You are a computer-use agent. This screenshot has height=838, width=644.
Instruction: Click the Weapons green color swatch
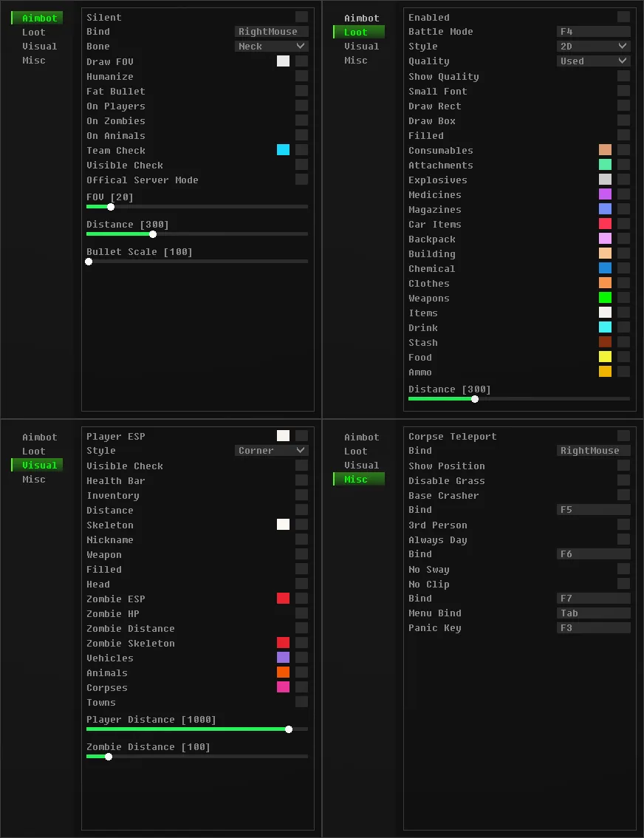[606, 298]
